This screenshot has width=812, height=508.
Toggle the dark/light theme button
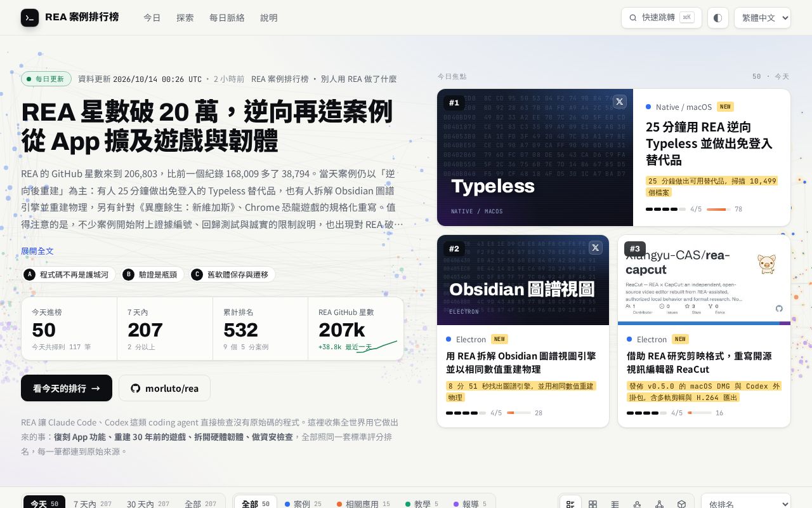(718, 18)
